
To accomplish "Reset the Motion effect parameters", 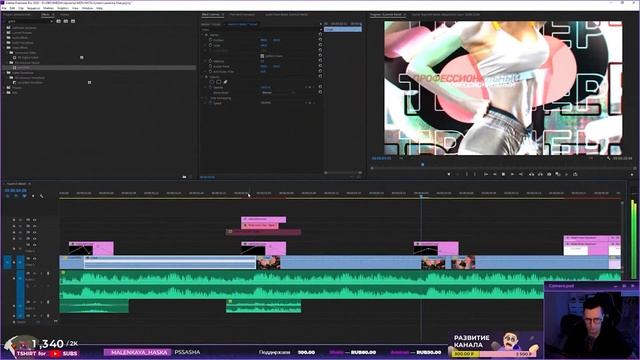I will (x=320, y=35).
